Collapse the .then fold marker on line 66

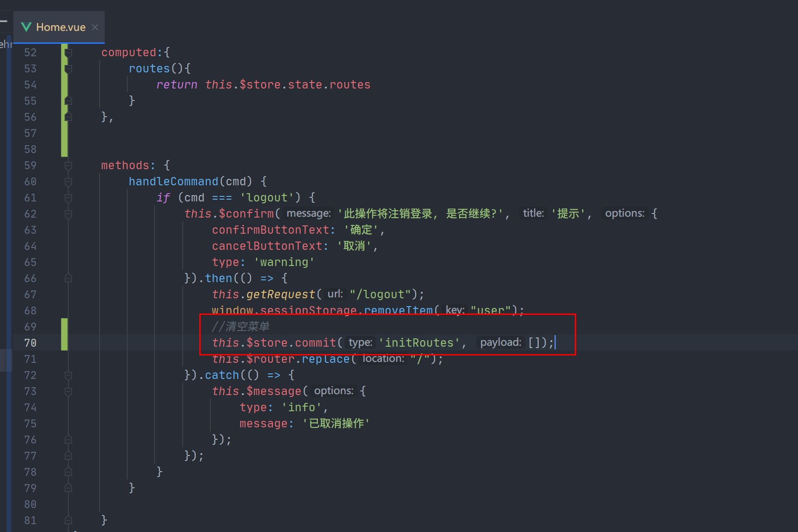click(68, 278)
